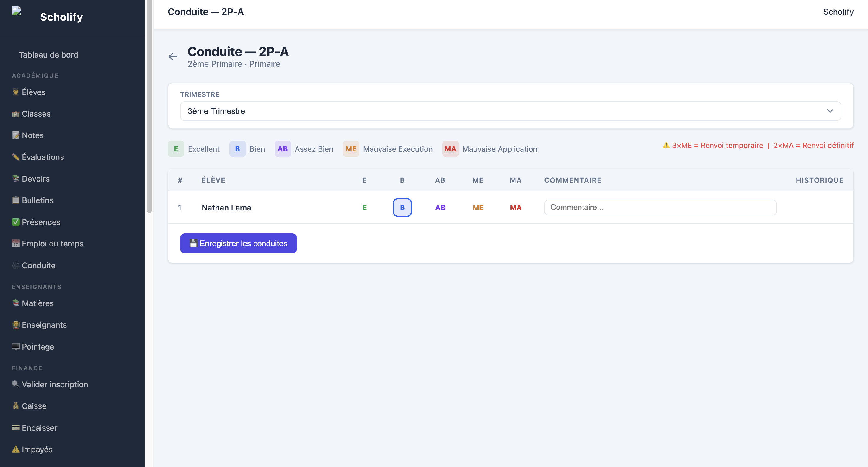Click the Scholify logo title
This screenshot has height=467, width=868.
coord(61,17)
